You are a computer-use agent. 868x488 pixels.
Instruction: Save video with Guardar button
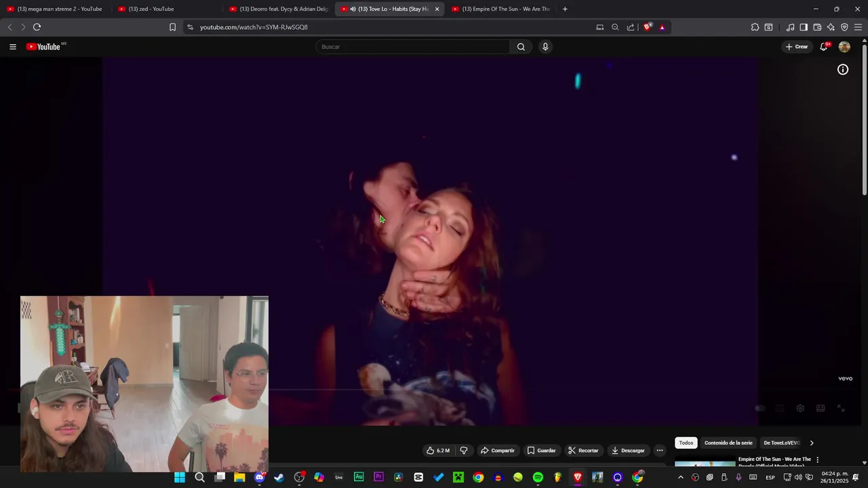tap(541, 451)
